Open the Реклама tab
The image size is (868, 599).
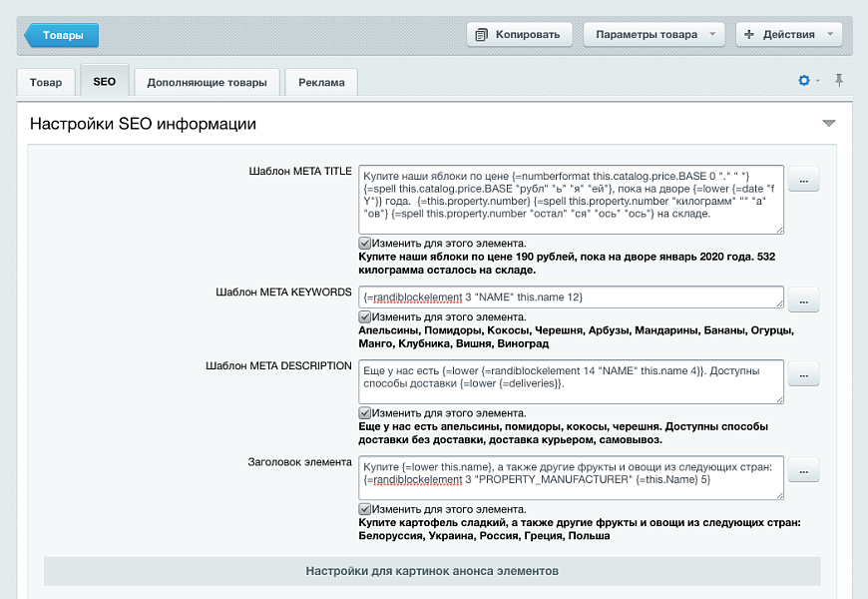coord(320,83)
